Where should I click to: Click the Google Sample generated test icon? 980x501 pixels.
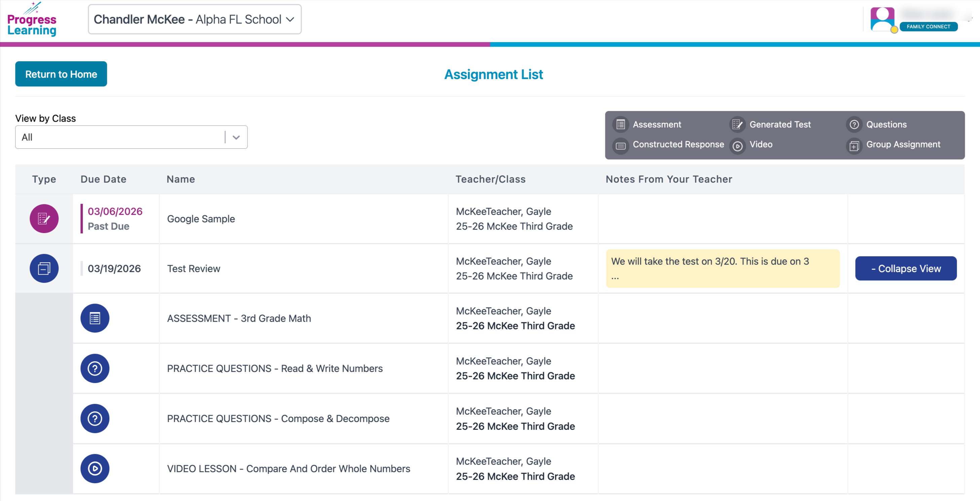coord(44,218)
